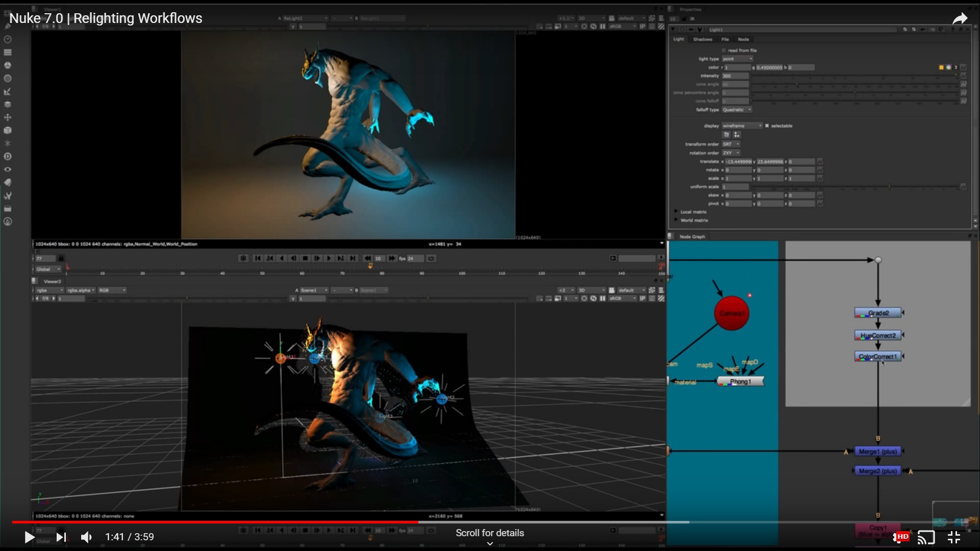The height and width of the screenshot is (551, 980).
Task: Mute the YouTube video volume
Action: (x=86, y=537)
